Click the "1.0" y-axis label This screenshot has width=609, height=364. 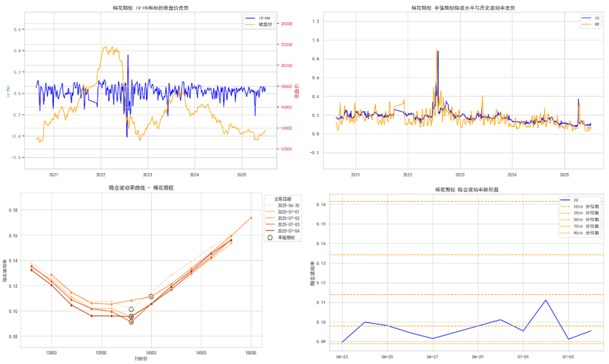point(316,40)
